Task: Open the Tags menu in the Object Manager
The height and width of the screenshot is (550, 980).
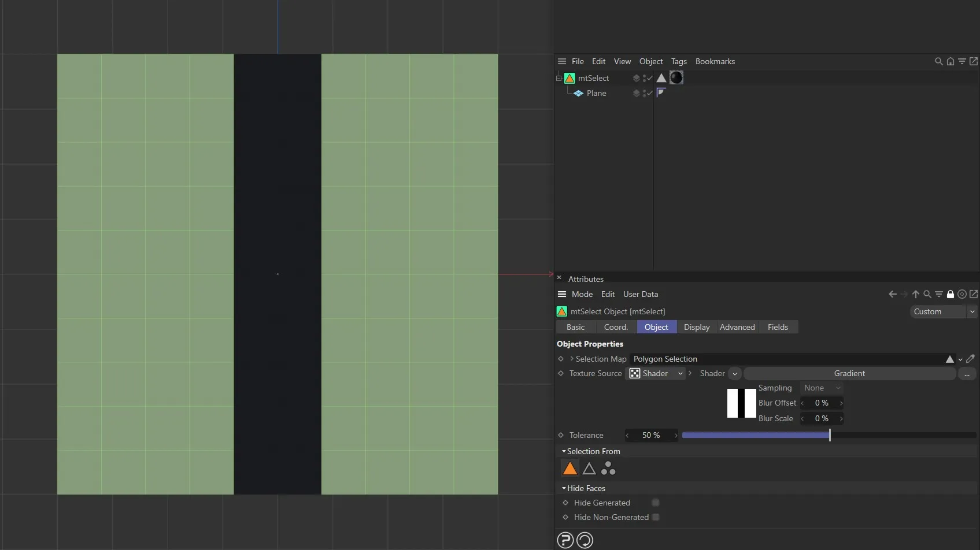Action: pyautogui.click(x=678, y=61)
